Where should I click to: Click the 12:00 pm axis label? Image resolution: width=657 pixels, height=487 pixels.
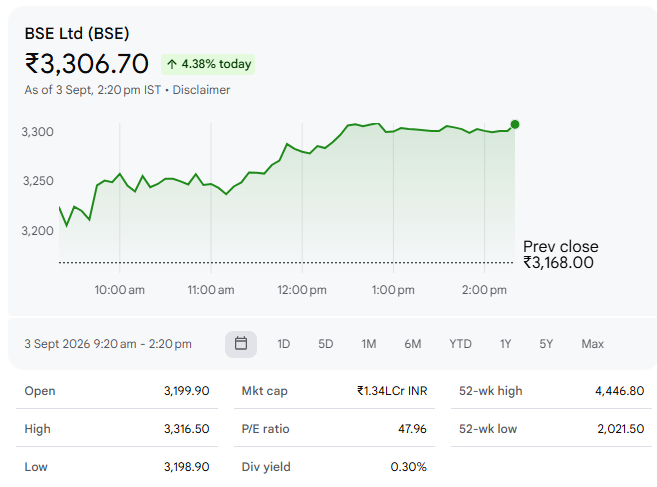click(302, 290)
